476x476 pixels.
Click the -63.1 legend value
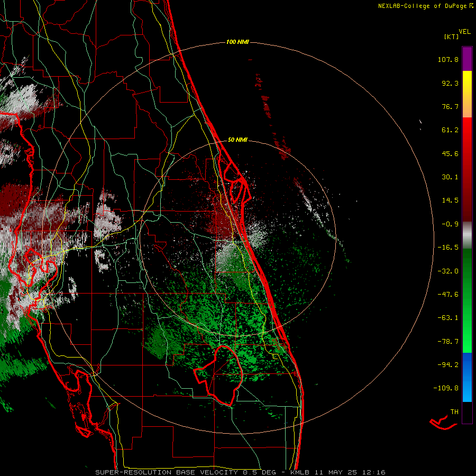[448, 318]
